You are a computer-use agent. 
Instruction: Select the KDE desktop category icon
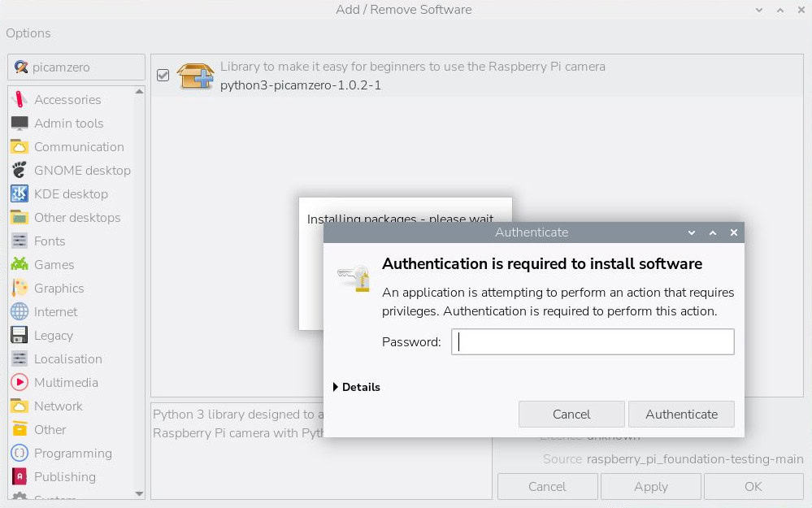tap(20, 193)
